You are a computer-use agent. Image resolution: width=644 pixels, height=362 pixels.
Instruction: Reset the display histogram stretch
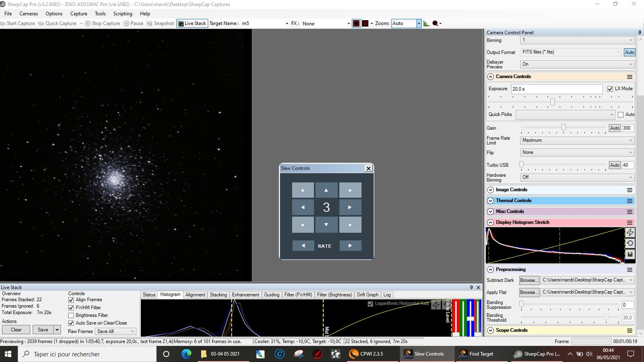[x=630, y=243]
